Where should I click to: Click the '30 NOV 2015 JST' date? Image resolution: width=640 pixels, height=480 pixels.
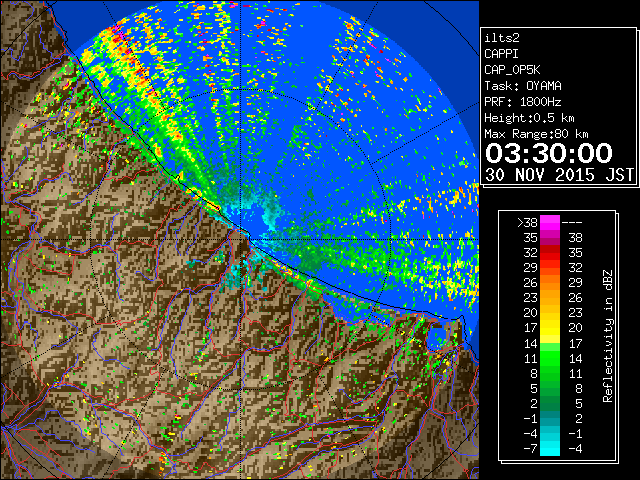[559, 175]
